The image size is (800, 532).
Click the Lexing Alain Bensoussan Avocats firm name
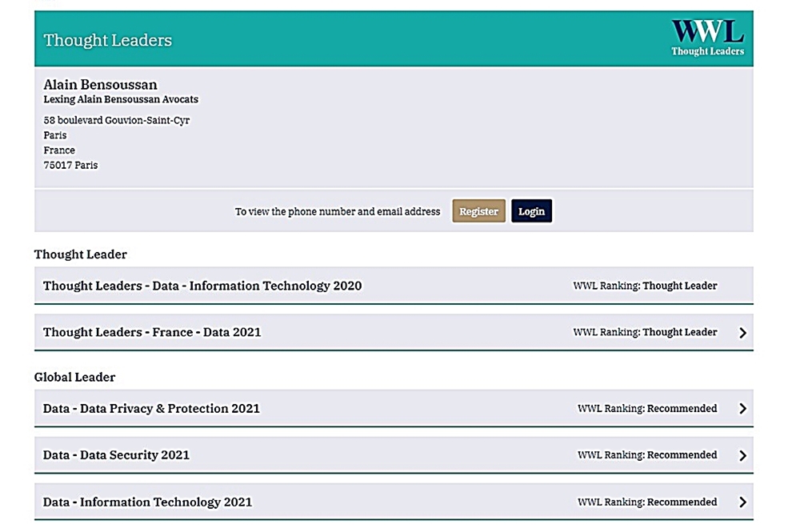tap(121, 99)
